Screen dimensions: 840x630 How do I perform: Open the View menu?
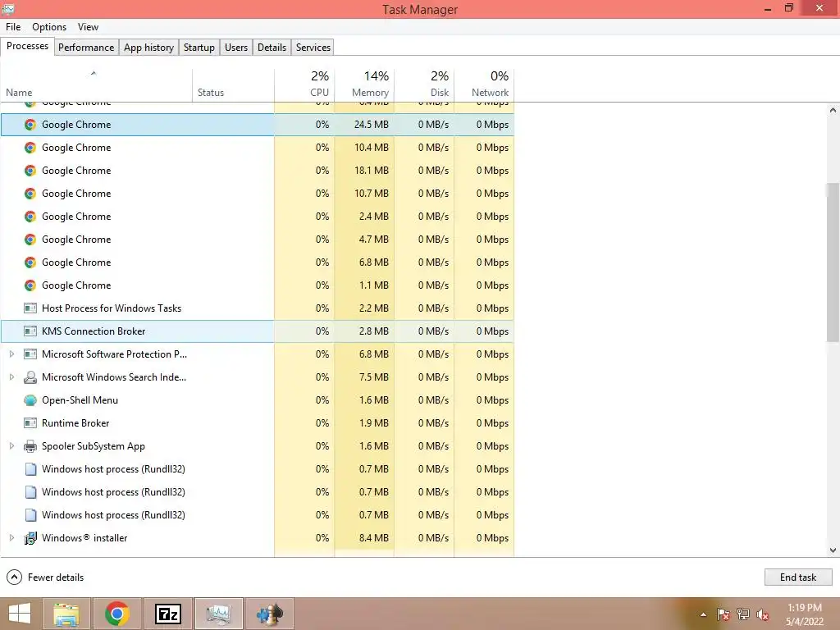tap(88, 27)
